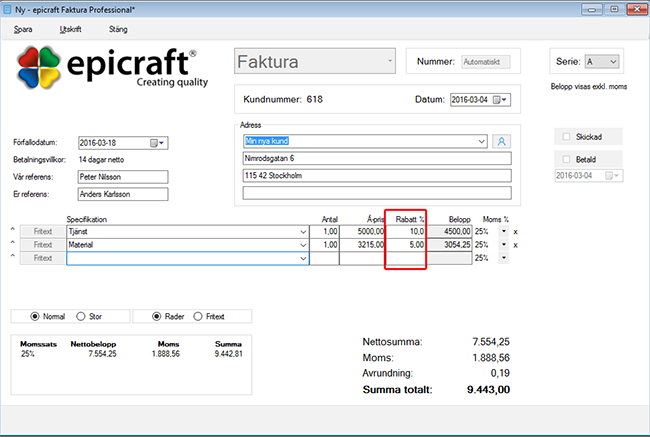The image size is (650, 437).
Task: Click the Vår referens field with Peter Nilsson
Action: point(123,177)
